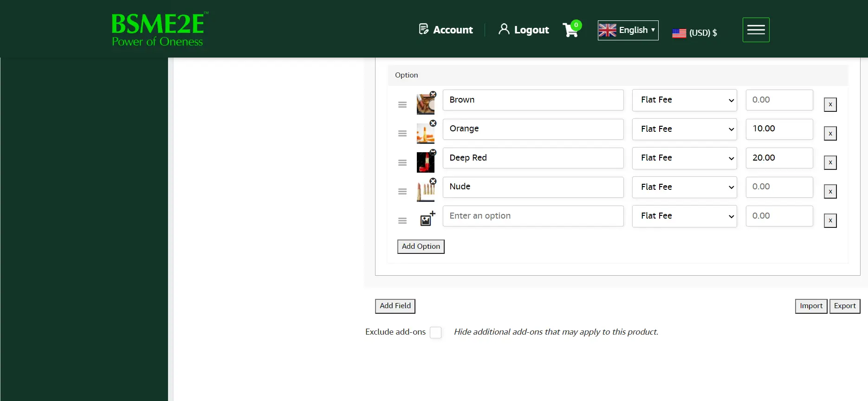This screenshot has width=868, height=401.
Task: Click the 'Exclude add-ons' label
Action: pyautogui.click(x=395, y=332)
